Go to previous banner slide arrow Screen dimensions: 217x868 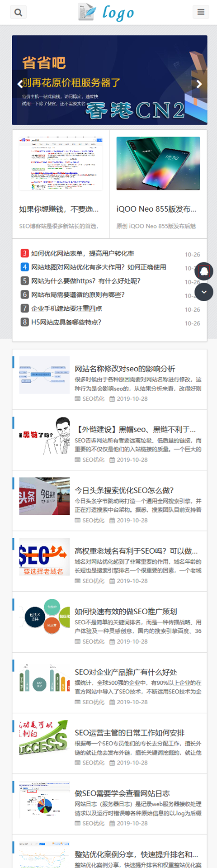(x=20, y=84)
